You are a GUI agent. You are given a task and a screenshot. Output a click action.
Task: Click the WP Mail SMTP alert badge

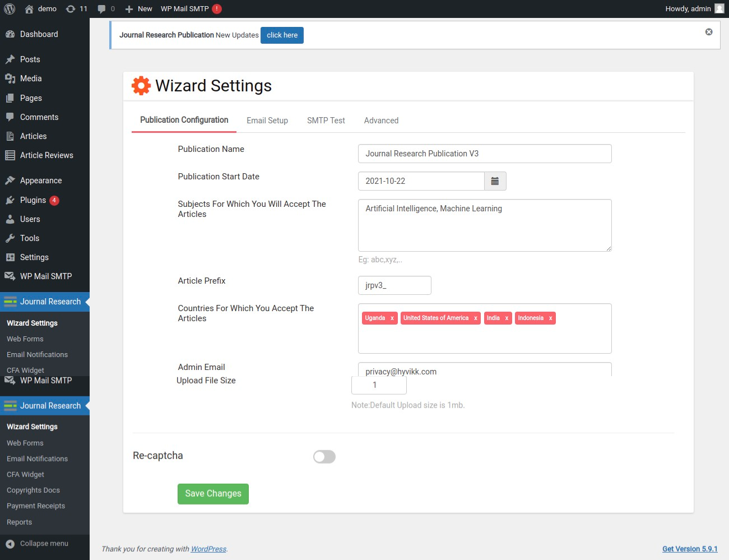coord(217,8)
